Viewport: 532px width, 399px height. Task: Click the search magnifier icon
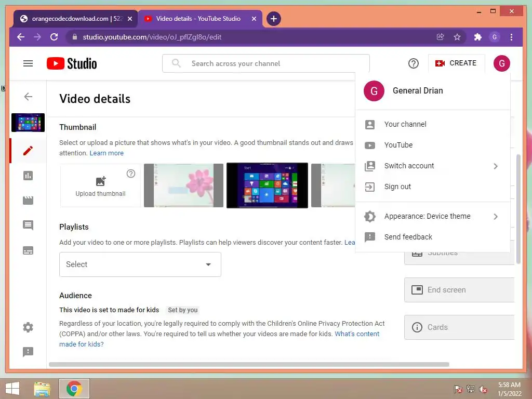click(176, 63)
